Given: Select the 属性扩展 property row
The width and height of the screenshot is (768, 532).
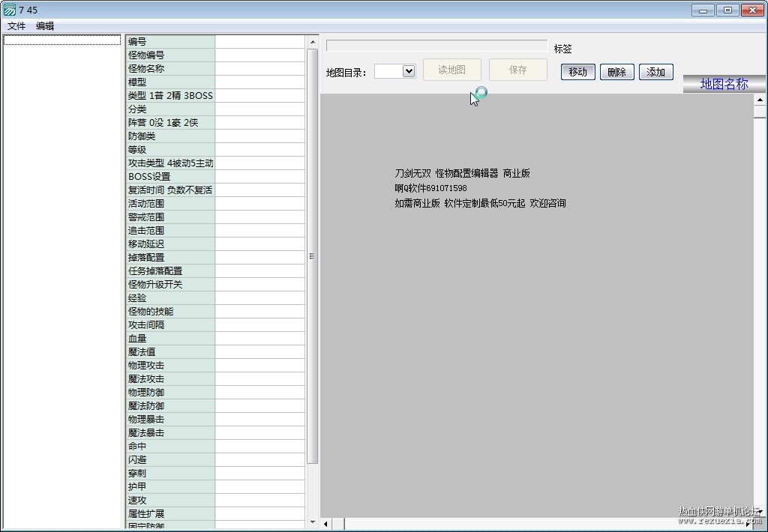Looking at the screenshot, I should (215, 513).
